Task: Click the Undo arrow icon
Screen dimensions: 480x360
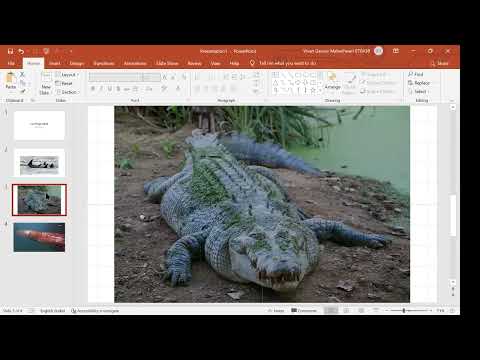Action: (x=21, y=51)
